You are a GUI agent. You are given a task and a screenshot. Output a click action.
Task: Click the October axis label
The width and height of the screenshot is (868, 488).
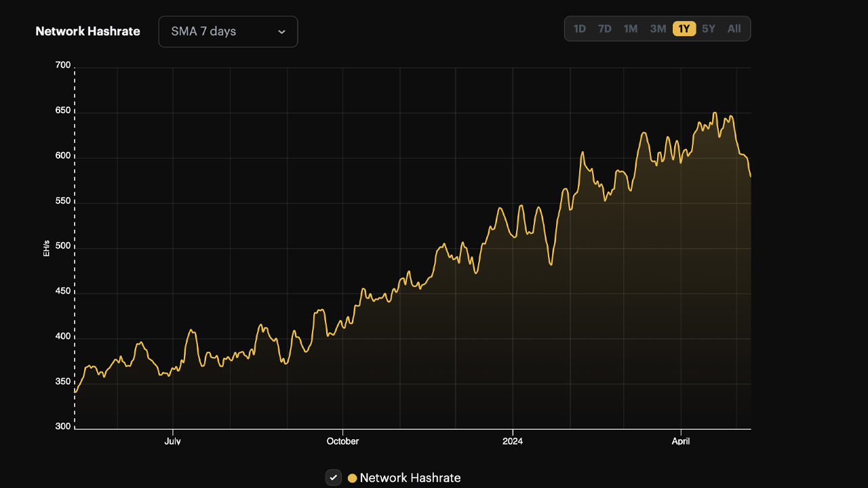click(342, 441)
